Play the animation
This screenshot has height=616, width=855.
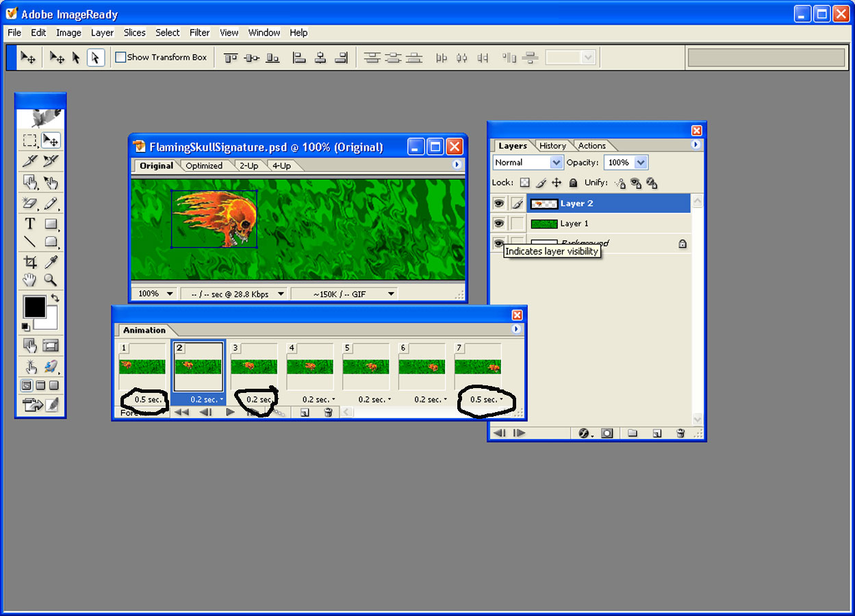click(x=230, y=412)
